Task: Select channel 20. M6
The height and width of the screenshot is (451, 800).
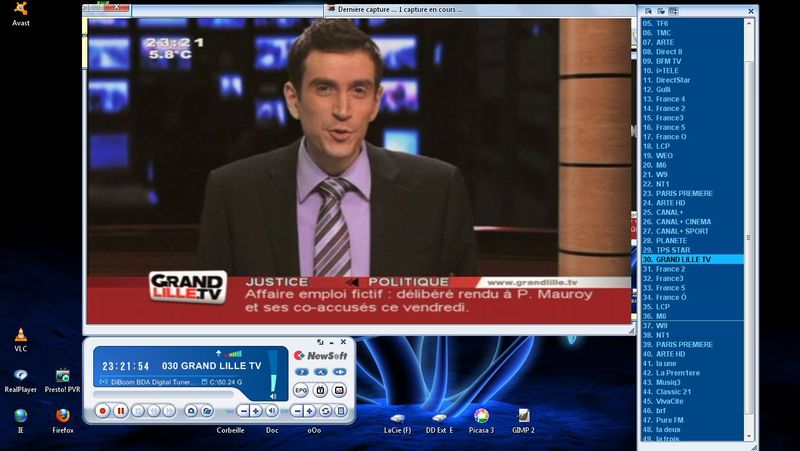Action: pyautogui.click(x=692, y=165)
